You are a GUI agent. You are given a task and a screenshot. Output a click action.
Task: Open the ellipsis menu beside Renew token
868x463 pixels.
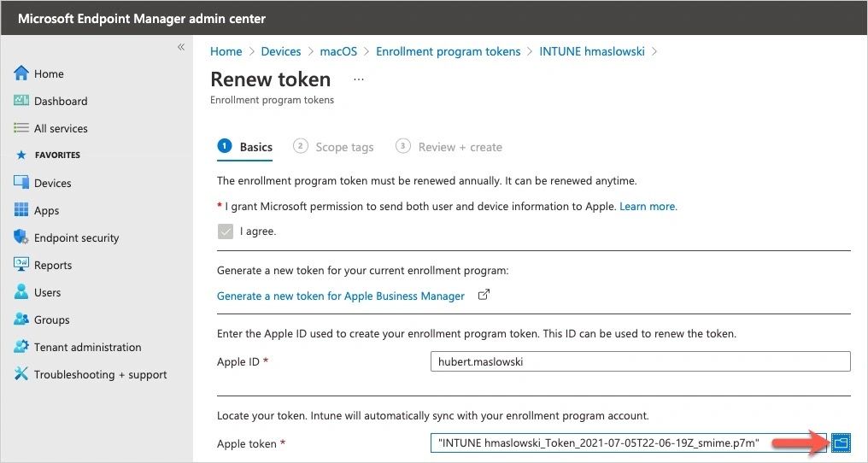click(359, 79)
